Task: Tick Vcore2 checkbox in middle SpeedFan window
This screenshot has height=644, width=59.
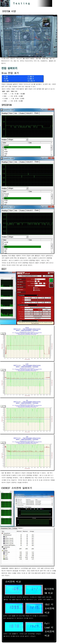Action: [3, 194]
